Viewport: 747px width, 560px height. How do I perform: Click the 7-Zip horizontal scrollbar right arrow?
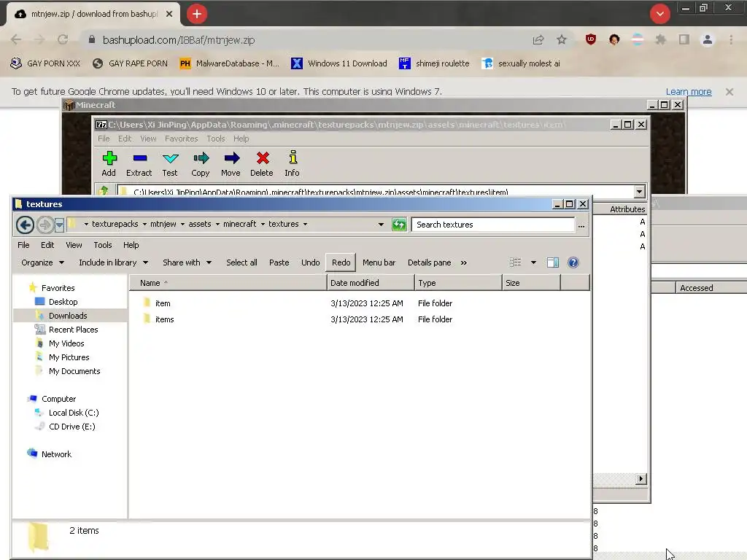tap(640, 478)
